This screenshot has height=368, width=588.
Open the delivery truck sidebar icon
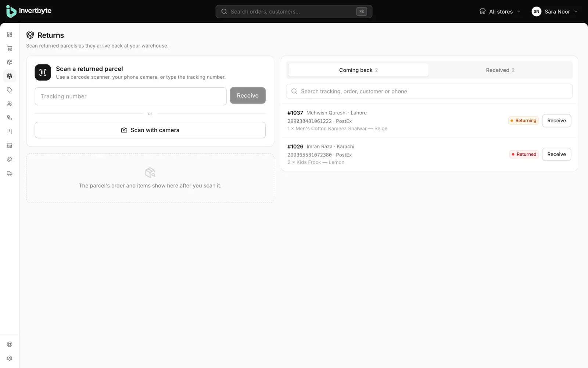pos(10,173)
